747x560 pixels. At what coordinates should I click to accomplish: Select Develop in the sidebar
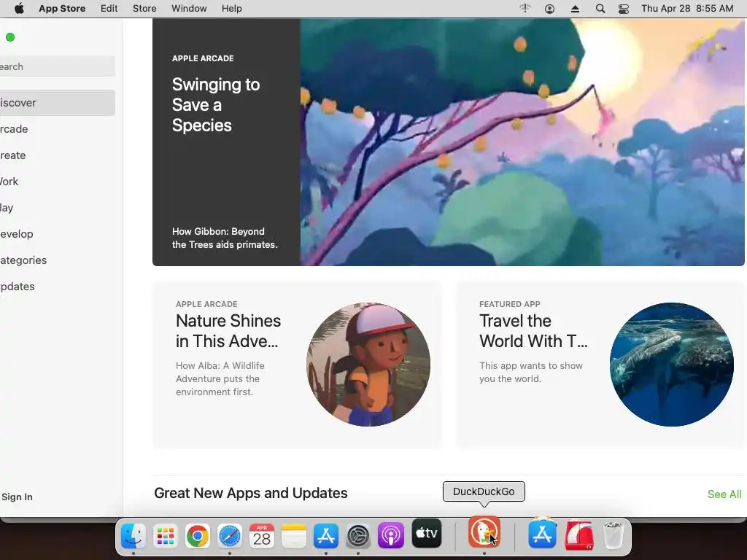pos(57,234)
